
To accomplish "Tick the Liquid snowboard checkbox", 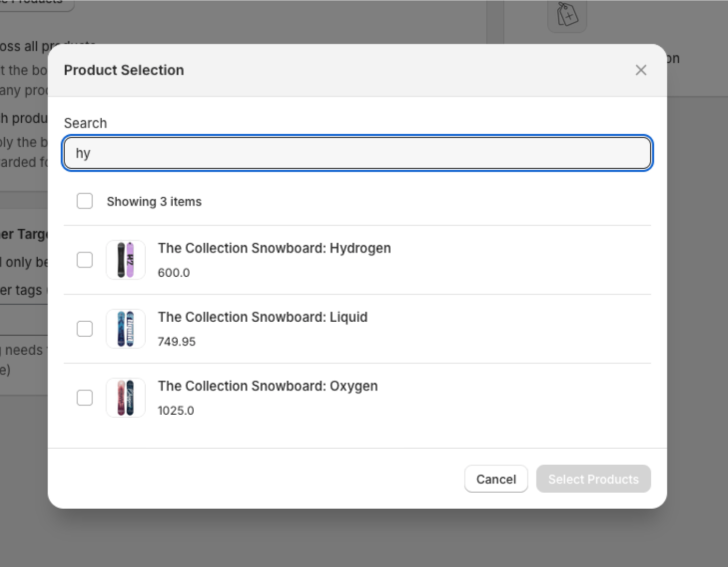I will click(85, 329).
